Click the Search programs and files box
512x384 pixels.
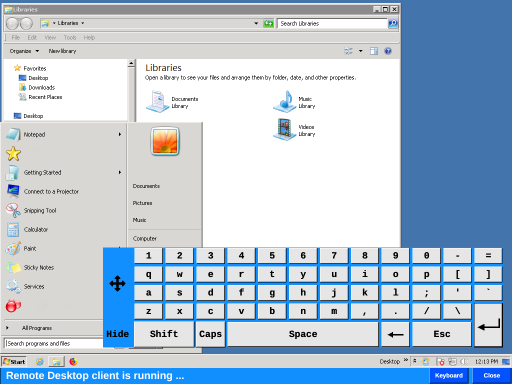pos(54,343)
